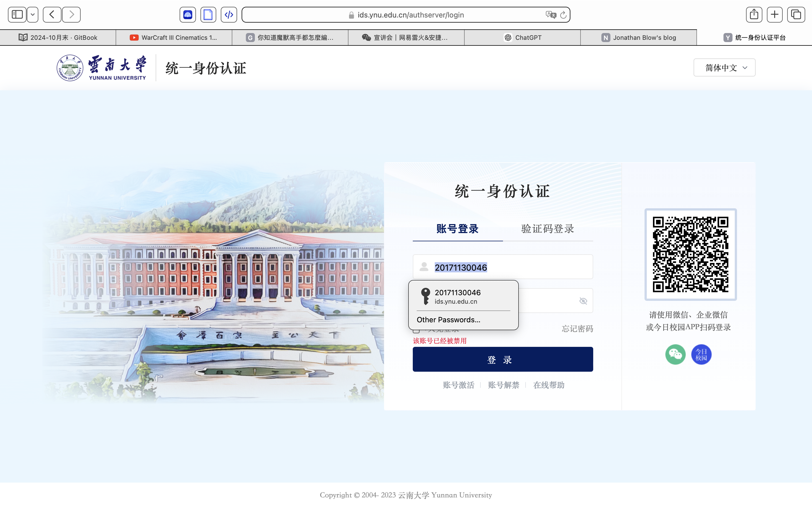This screenshot has width=812, height=508.
Task: Open the 账号解禁 link
Action: [x=503, y=385]
